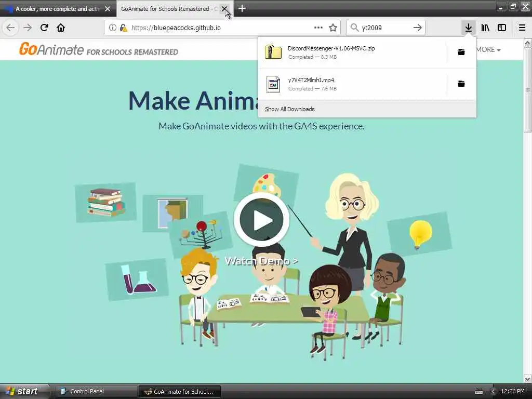Open containing folder for DiscordMessenger zip
The height and width of the screenshot is (399, 532).
(x=461, y=52)
